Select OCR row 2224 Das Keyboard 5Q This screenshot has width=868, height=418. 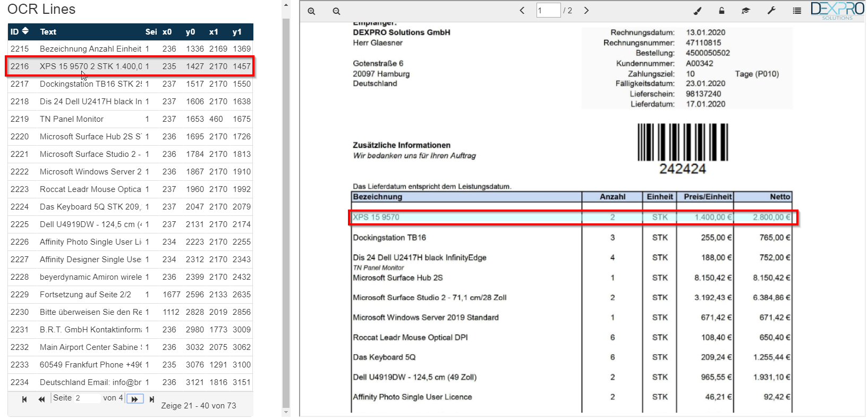tap(130, 207)
